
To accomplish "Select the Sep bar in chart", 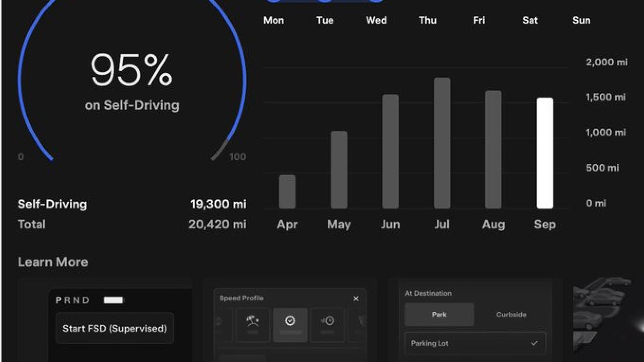I will click(545, 153).
